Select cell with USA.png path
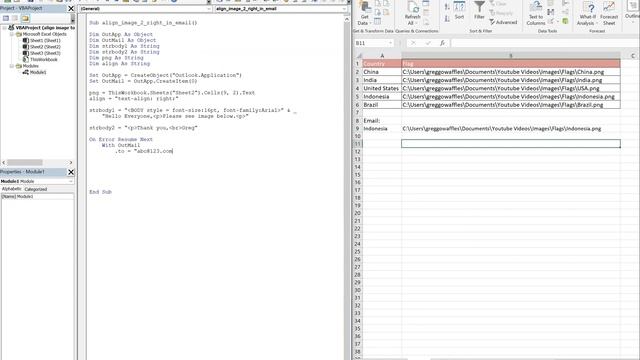Viewport: 640px width, 360px height. [511, 88]
